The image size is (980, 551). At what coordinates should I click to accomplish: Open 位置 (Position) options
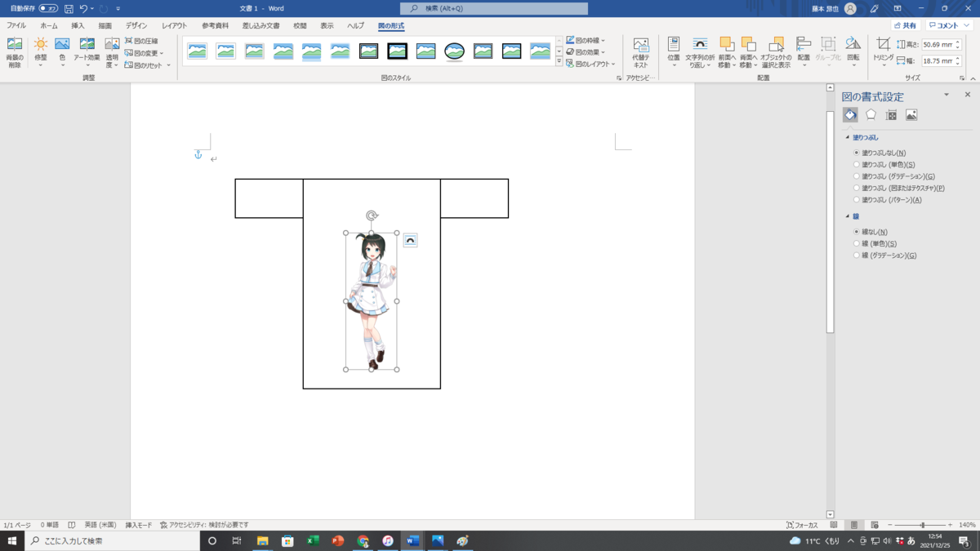point(673,52)
